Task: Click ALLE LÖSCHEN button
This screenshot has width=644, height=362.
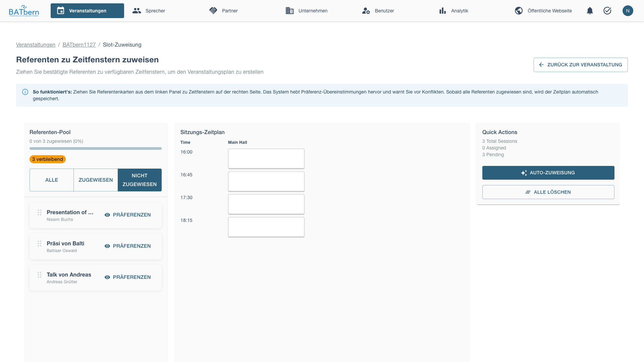Action: (x=548, y=192)
